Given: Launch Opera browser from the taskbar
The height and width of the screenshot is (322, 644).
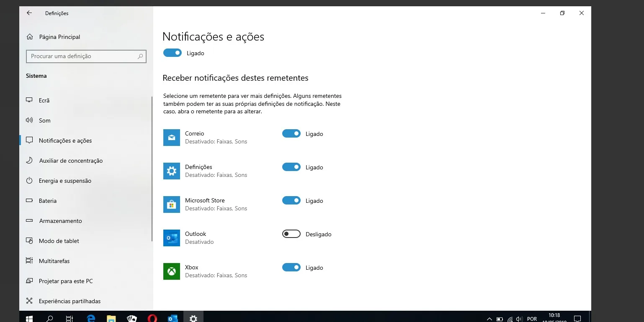Looking at the screenshot, I should (x=152, y=319).
